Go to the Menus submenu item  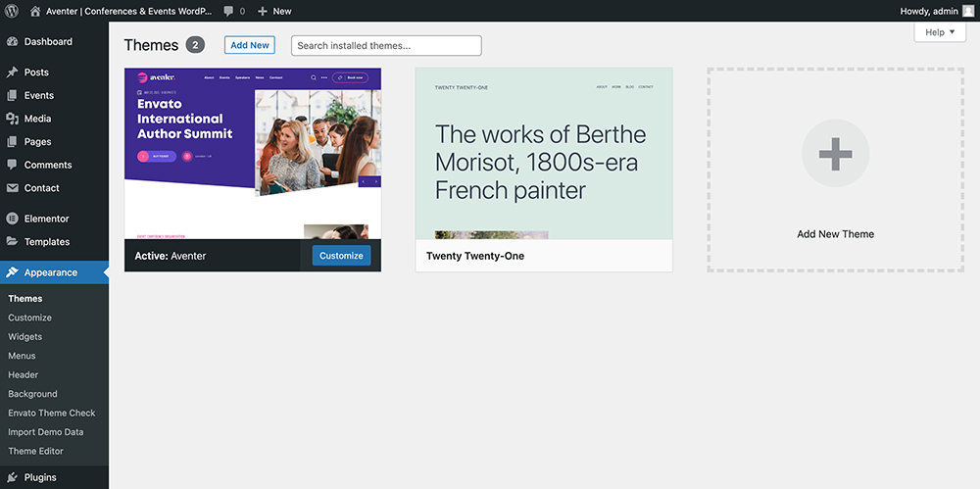point(22,356)
